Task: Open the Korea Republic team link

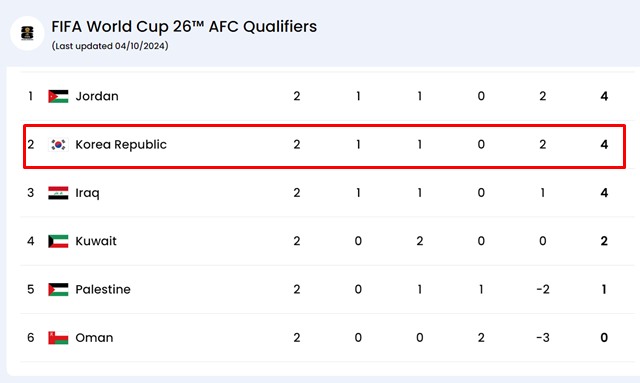Action: click(x=121, y=145)
